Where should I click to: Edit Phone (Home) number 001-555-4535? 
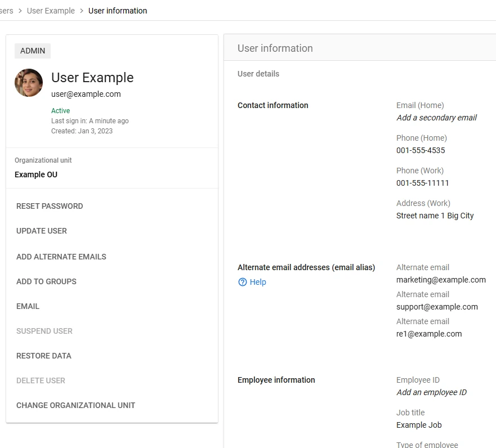[421, 150]
